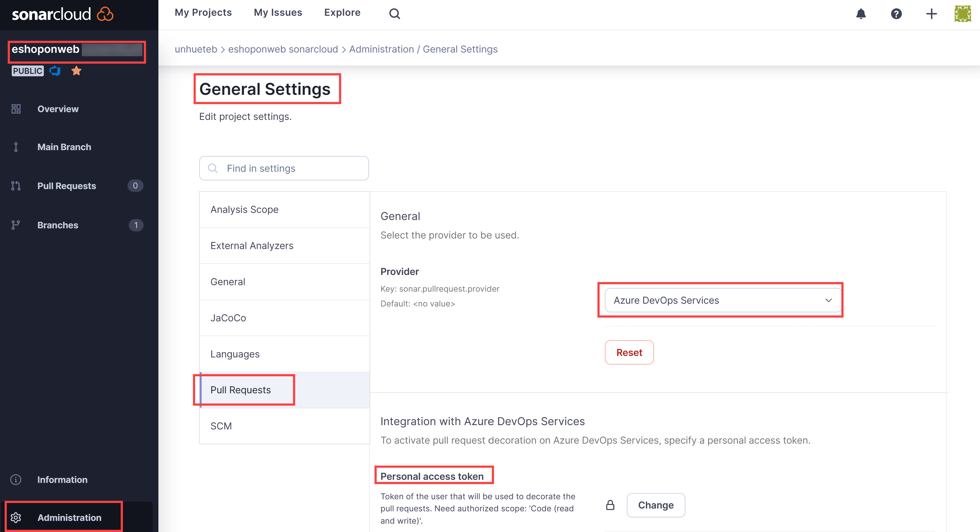The height and width of the screenshot is (532, 980).
Task: Select the External Analyzers settings category
Action: [x=285, y=245]
